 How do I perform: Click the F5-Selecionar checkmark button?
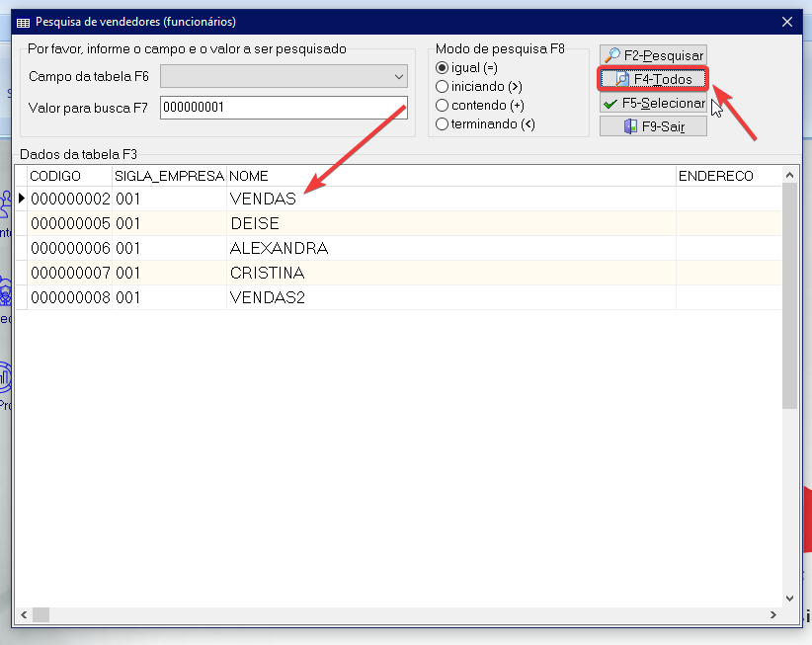click(653, 103)
